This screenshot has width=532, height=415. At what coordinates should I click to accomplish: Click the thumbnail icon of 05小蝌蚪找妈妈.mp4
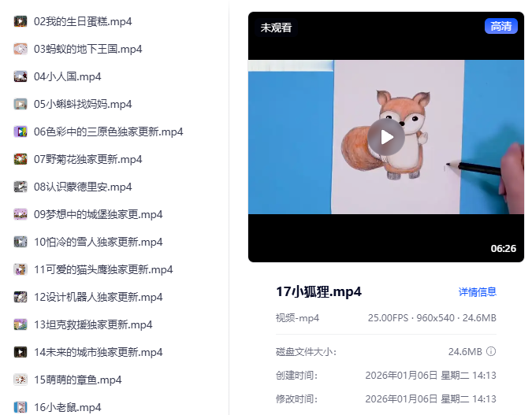(x=20, y=104)
